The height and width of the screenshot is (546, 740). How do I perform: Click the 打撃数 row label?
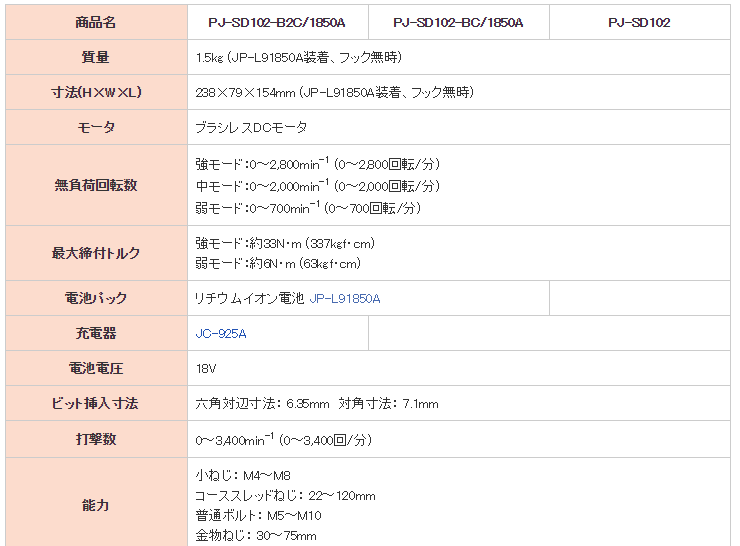tap(96, 439)
